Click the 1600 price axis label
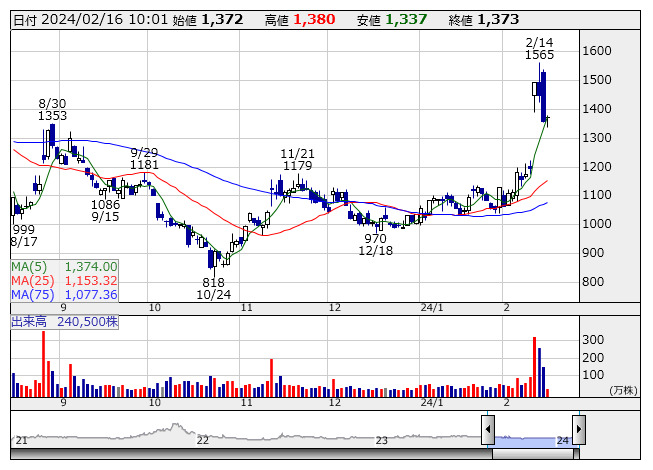Image resolution: width=653 pixels, height=470 pixels. coord(596,51)
